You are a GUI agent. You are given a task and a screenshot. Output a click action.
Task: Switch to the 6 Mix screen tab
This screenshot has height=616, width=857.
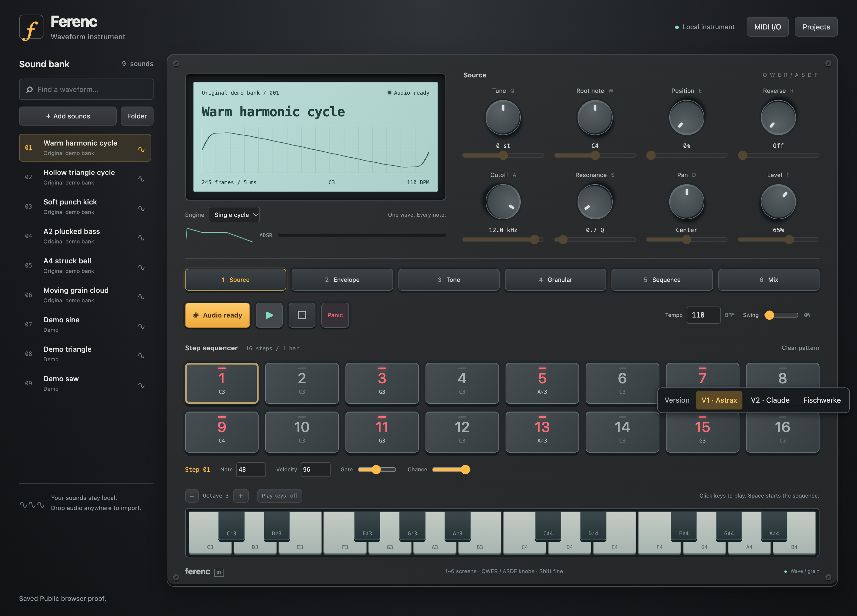(769, 280)
